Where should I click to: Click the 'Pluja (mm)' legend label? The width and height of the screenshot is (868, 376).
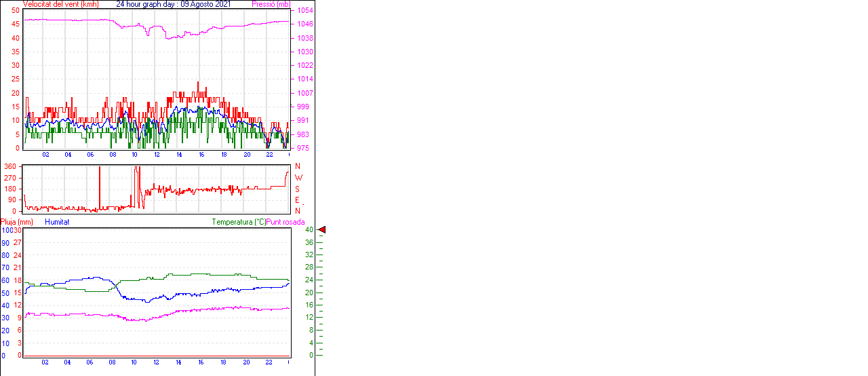coord(17,222)
